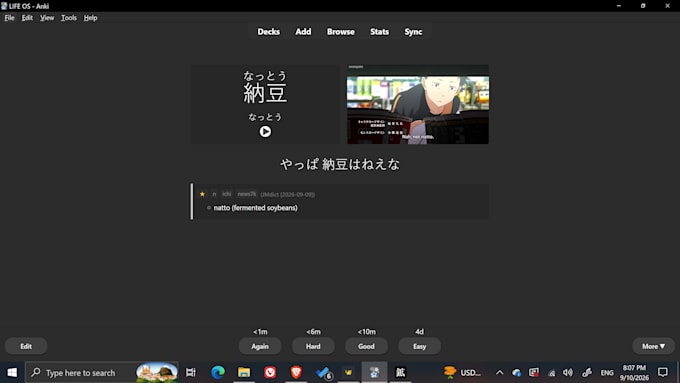This screenshot has height=383, width=680.
Task: Open the File menu
Action: coord(9,18)
